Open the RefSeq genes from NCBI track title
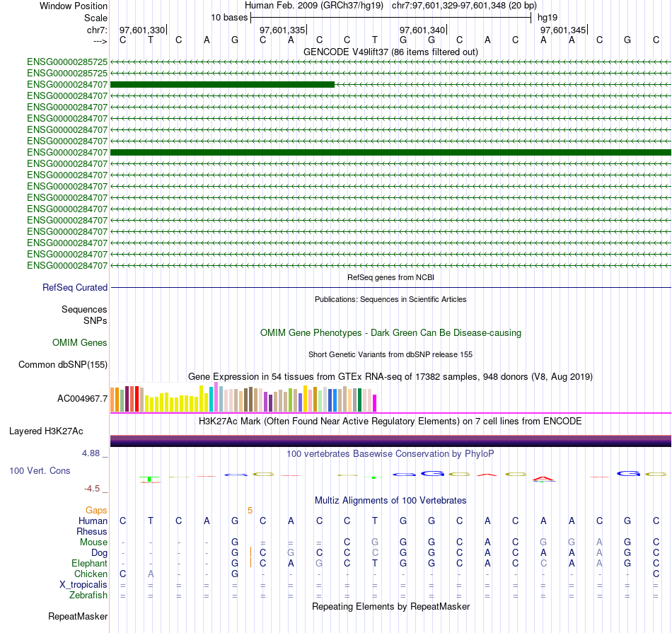This screenshot has width=672, height=633. click(x=390, y=277)
